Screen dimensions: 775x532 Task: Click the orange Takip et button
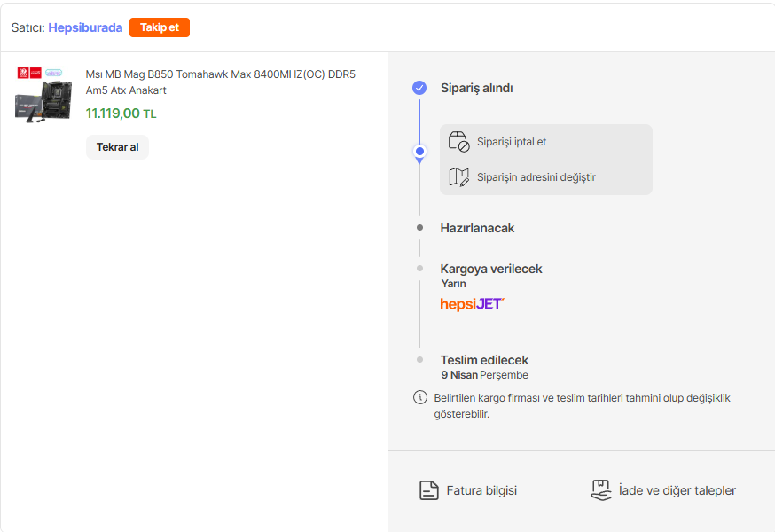click(159, 27)
